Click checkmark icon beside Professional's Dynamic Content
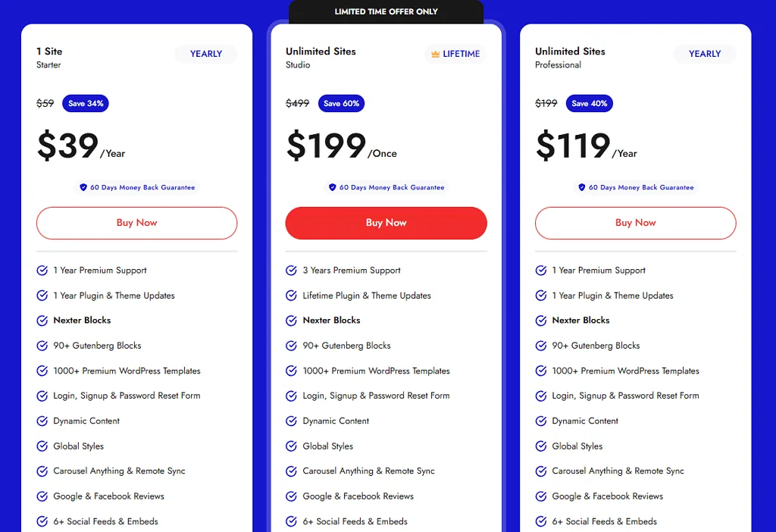Viewport: 776px width, 532px height. 541,421
